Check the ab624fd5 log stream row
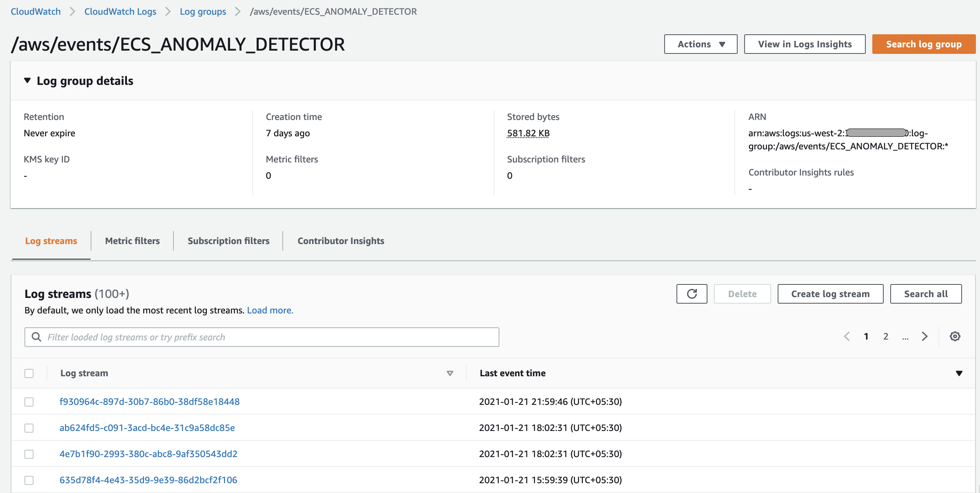 (x=29, y=428)
